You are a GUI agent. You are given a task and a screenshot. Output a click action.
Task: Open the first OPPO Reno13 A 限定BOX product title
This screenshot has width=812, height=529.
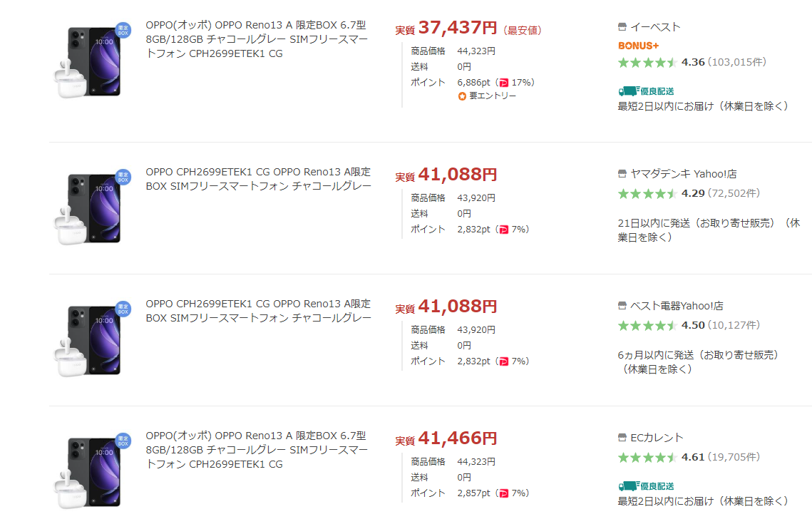pos(257,39)
